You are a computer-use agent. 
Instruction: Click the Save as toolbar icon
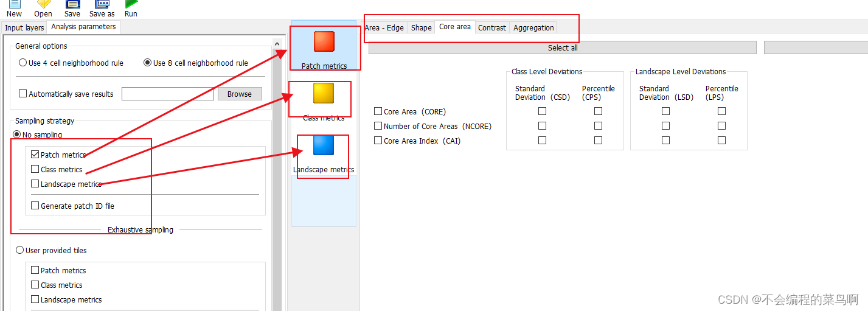point(102,4)
